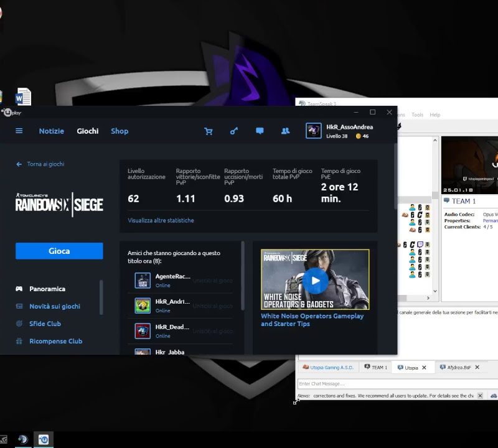Click the target icon beside Sfide Club
Screen dimensions: 498x448
tap(19, 324)
